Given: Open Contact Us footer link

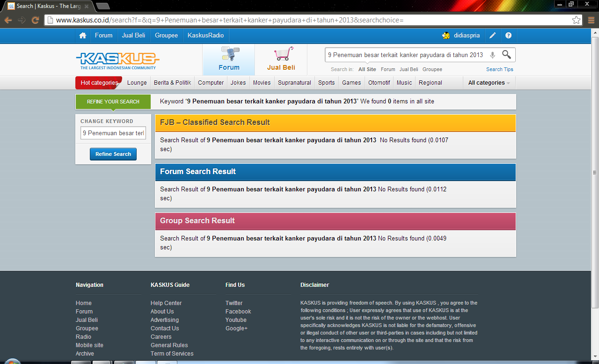Looking at the screenshot, I should [165, 328].
